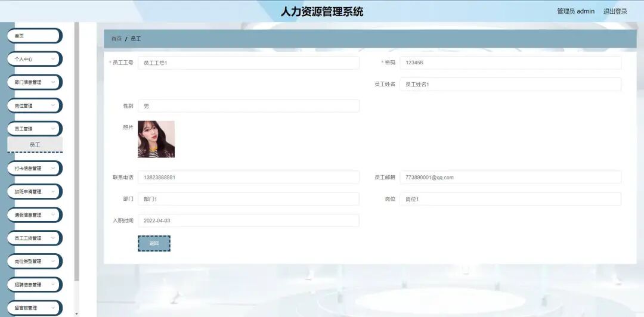
Task: Go to 首页 via the breadcrumb
Action: pyautogui.click(x=117, y=39)
